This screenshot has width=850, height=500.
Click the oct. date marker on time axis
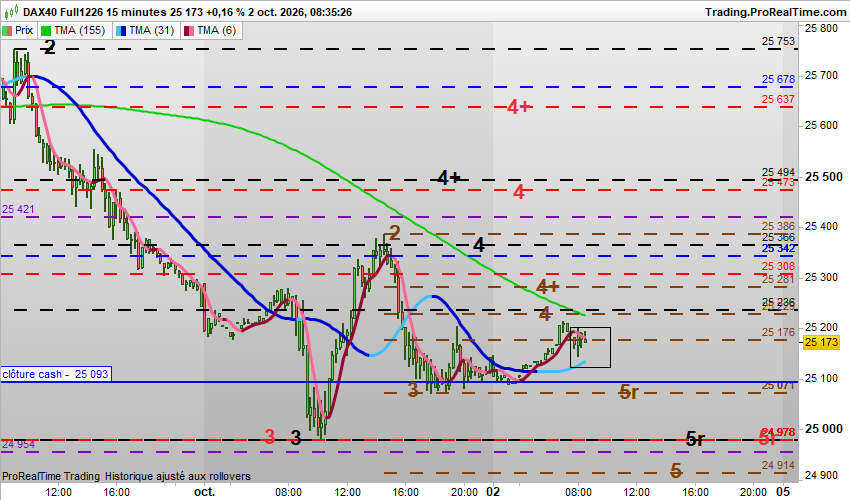click(205, 492)
